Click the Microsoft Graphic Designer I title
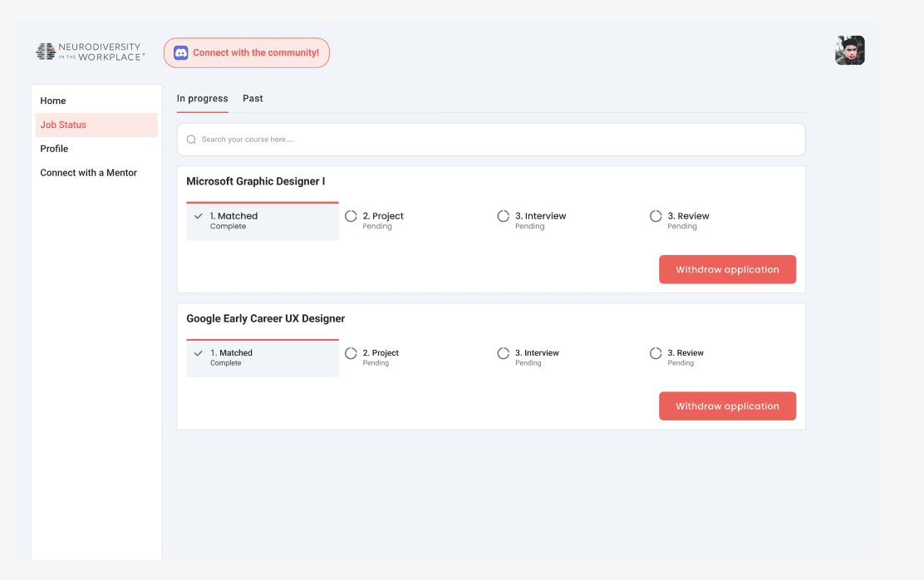924x580 pixels. pos(256,181)
